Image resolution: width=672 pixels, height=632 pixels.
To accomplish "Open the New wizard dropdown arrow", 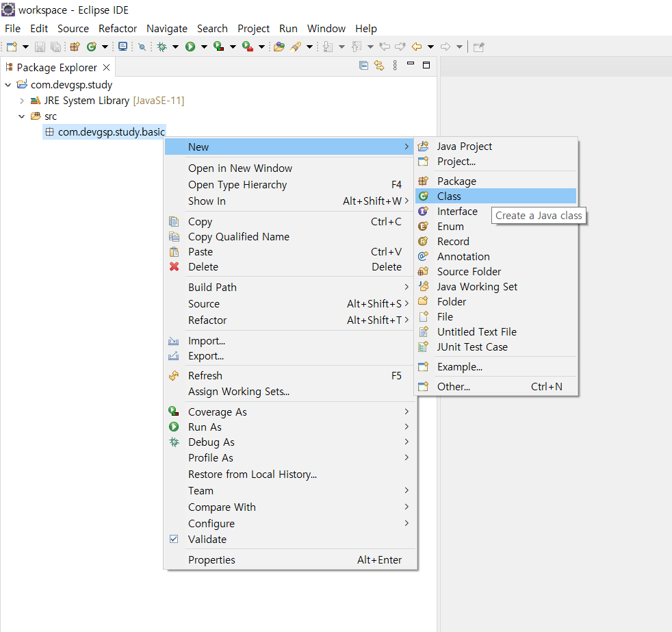I will tap(25, 47).
